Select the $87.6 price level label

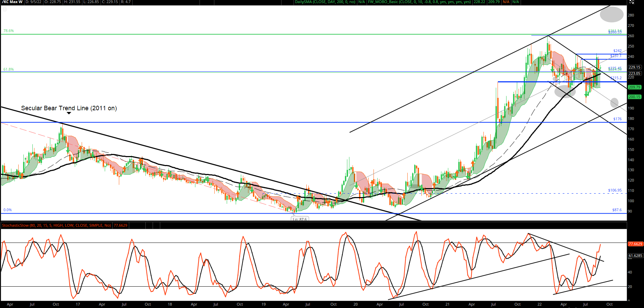pos(617,210)
